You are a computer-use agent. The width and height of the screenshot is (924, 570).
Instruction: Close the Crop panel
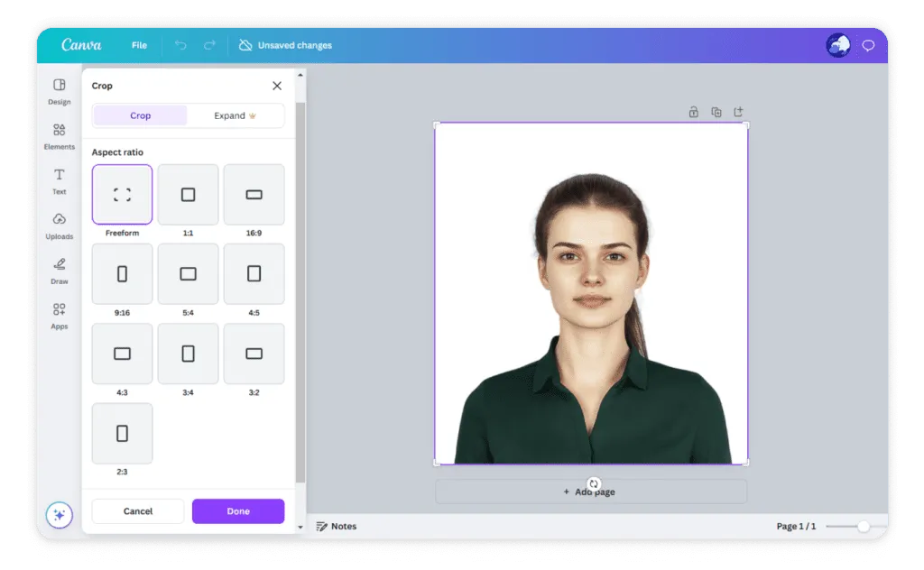pyautogui.click(x=277, y=86)
